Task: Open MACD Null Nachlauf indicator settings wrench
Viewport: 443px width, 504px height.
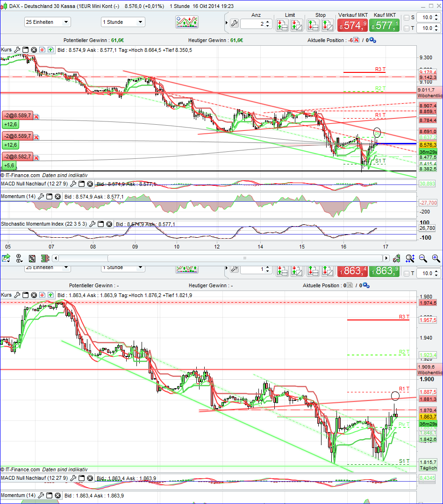Action: [72, 184]
